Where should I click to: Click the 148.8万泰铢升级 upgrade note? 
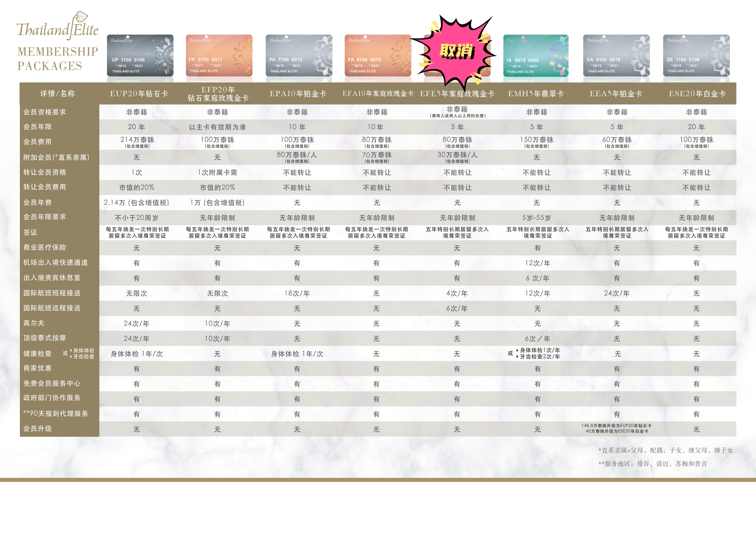tap(616, 426)
